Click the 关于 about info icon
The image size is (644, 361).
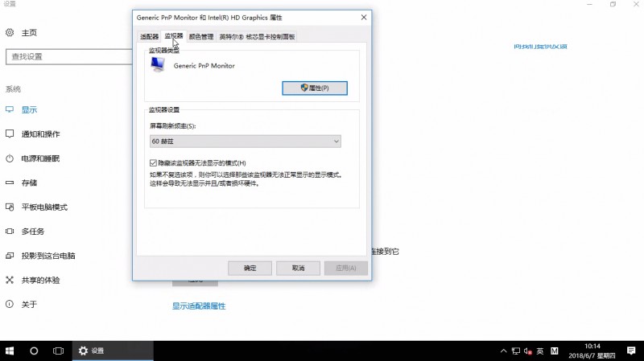pyautogui.click(x=10, y=305)
